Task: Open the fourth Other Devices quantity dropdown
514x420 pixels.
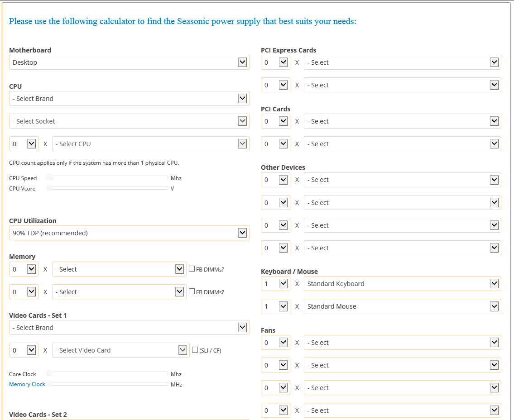Action: [275, 248]
